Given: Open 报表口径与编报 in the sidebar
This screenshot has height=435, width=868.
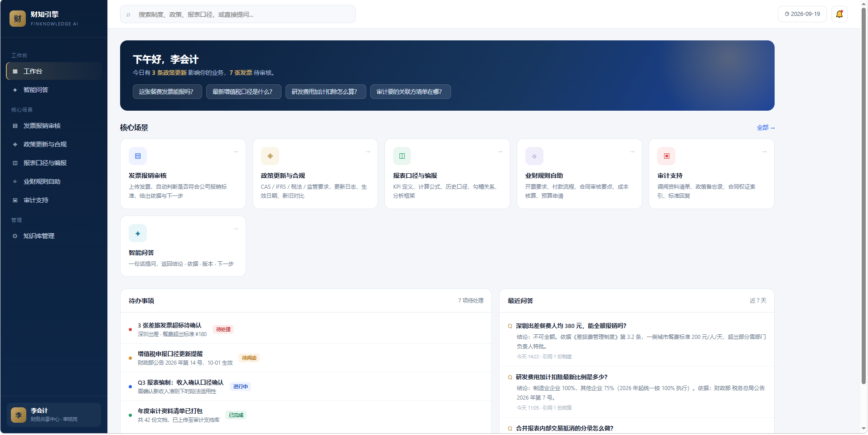Looking at the screenshot, I should click(54, 163).
